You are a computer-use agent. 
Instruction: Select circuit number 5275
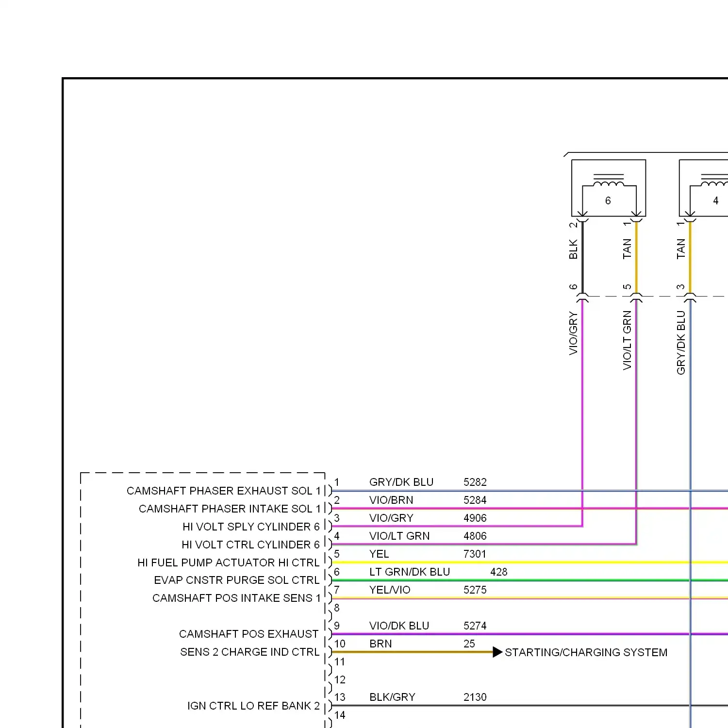coord(475,590)
